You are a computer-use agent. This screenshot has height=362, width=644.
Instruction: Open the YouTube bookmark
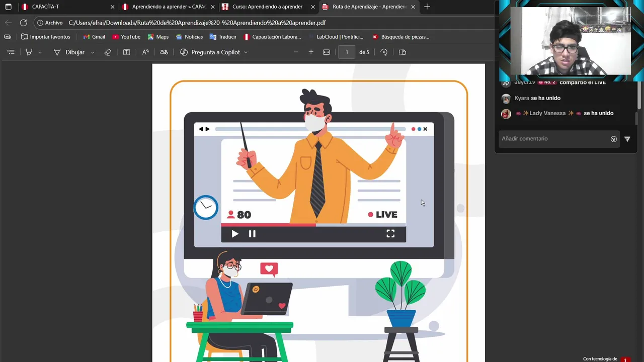click(126, 37)
